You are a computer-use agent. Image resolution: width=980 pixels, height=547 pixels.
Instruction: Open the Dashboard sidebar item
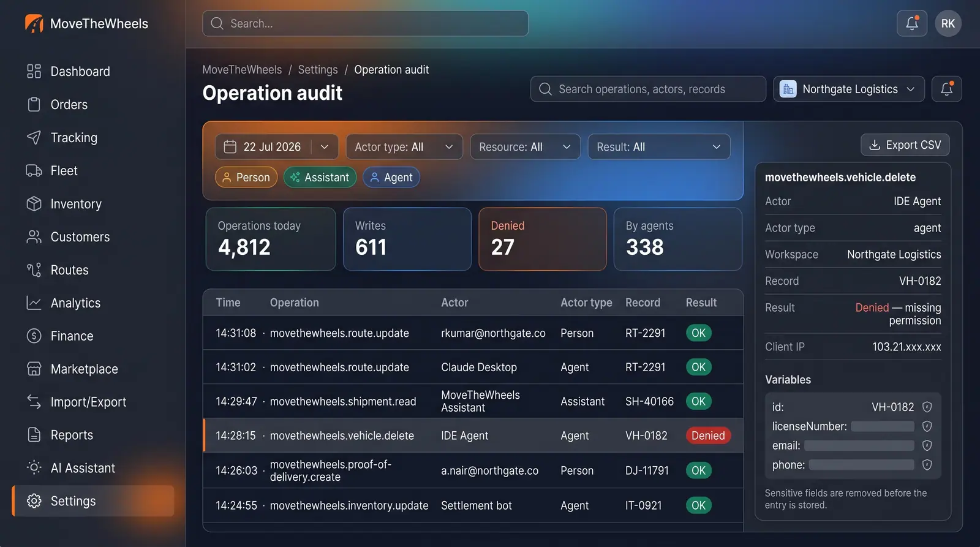pyautogui.click(x=93, y=71)
